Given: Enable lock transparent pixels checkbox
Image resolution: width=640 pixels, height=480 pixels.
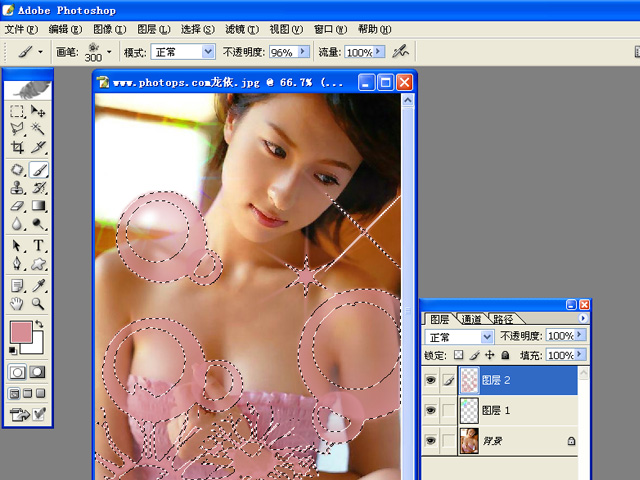Looking at the screenshot, I should click(x=458, y=355).
